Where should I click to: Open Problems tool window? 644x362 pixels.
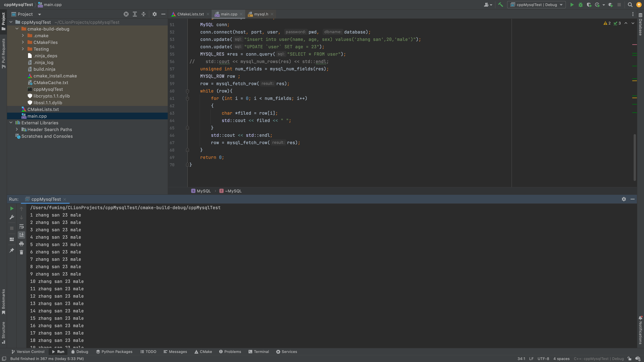pos(230,352)
